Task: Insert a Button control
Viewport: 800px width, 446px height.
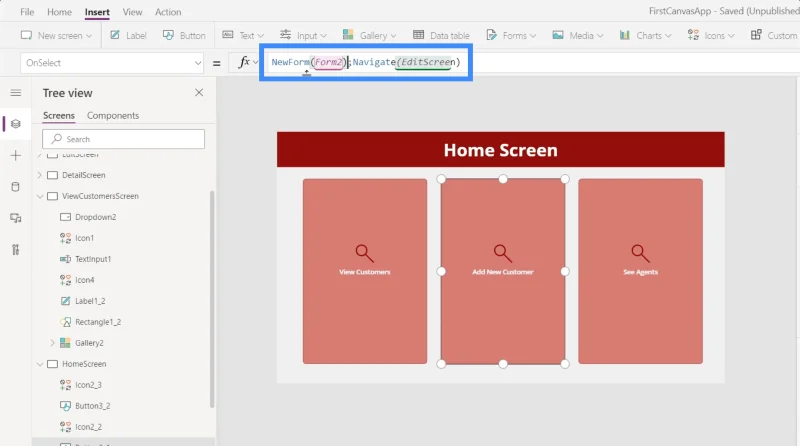Action: click(x=184, y=35)
